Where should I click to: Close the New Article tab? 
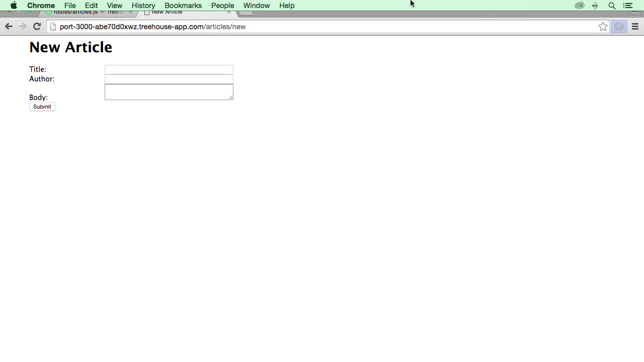click(x=229, y=12)
